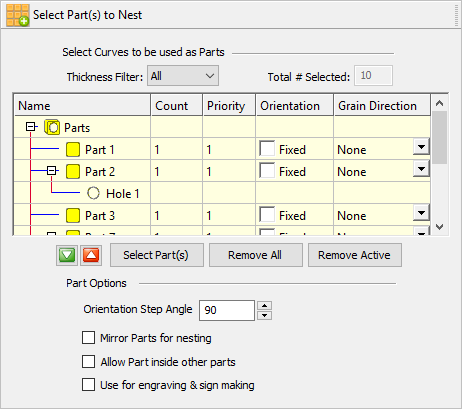Click the Remove Active button
This screenshot has height=409, width=462.
pyautogui.click(x=355, y=255)
